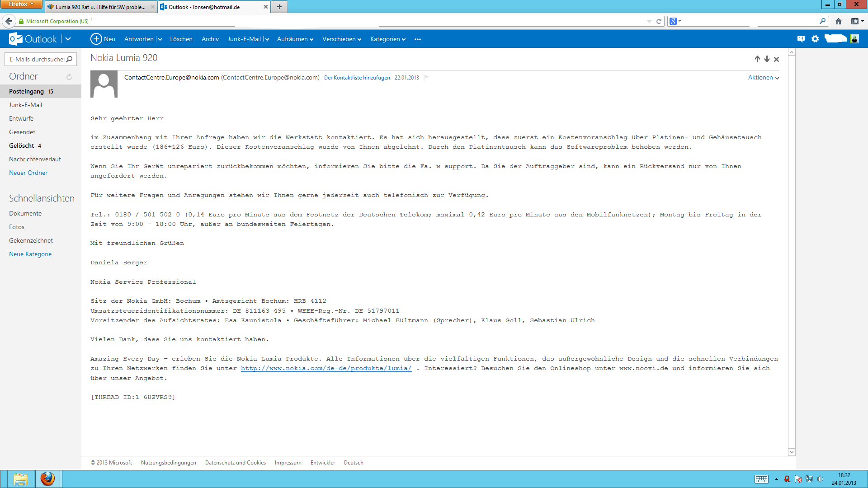868x488 pixels.
Task: Expand the Outlook app switcher chevron
Action: pyautogui.click(x=68, y=39)
